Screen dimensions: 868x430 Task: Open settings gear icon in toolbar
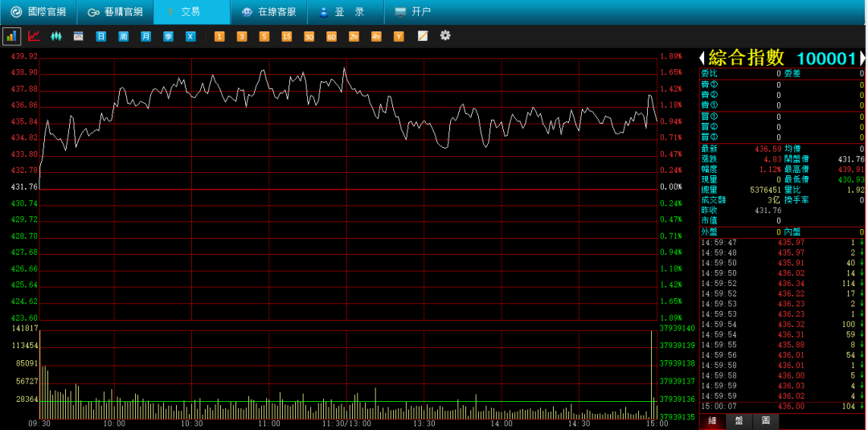coord(445,35)
